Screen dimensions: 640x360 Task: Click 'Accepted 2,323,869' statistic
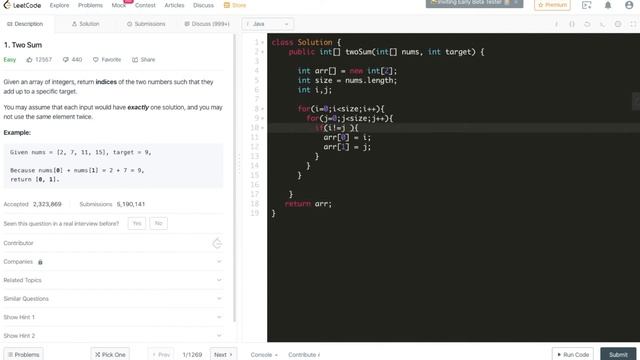pos(32,204)
